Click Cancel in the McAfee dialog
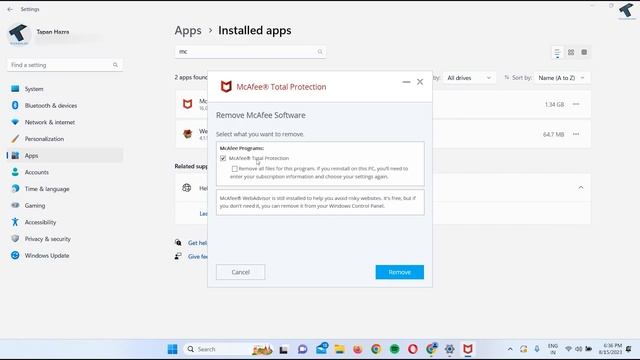Viewport: 640px width, 360px height. [x=240, y=272]
